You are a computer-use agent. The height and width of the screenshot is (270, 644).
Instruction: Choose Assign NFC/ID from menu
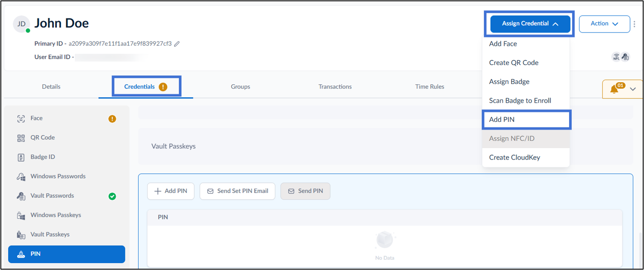point(526,139)
